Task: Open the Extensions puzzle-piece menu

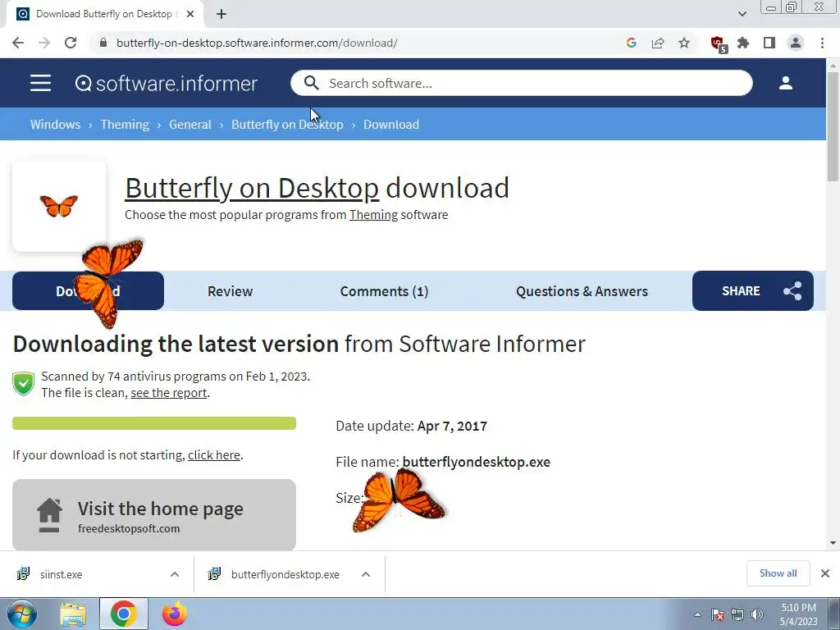Action: coord(743,43)
